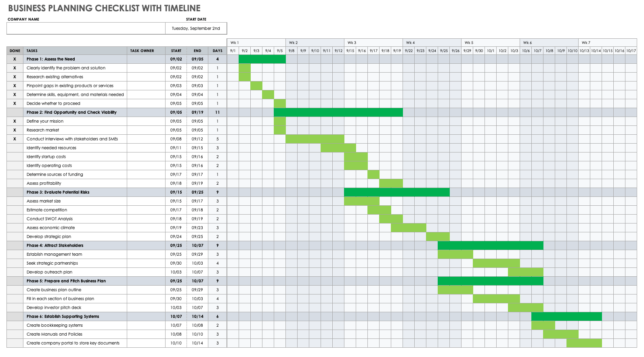Click the 'Establish management team' task name

[x=55, y=255]
